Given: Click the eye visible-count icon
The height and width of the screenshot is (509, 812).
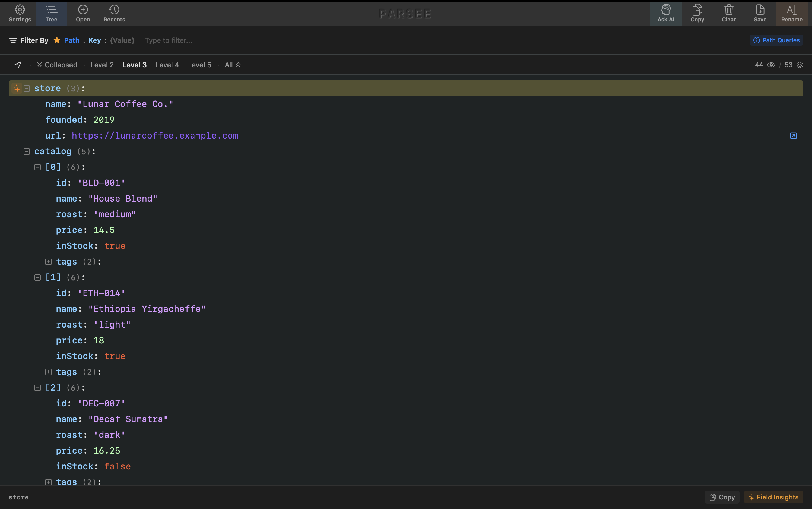Looking at the screenshot, I should 771,65.
